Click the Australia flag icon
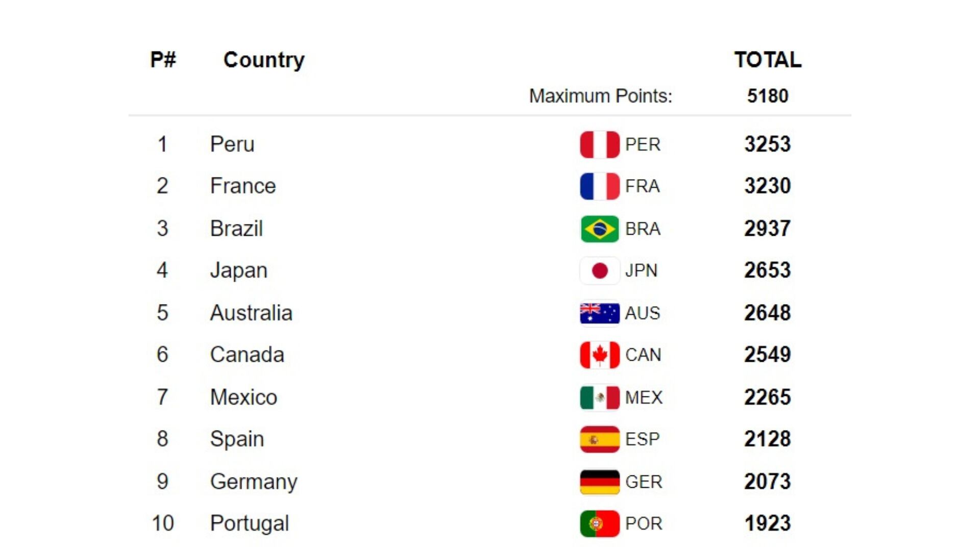Image resolution: width=980 pixels, height=551 pixels. point(599,313)
